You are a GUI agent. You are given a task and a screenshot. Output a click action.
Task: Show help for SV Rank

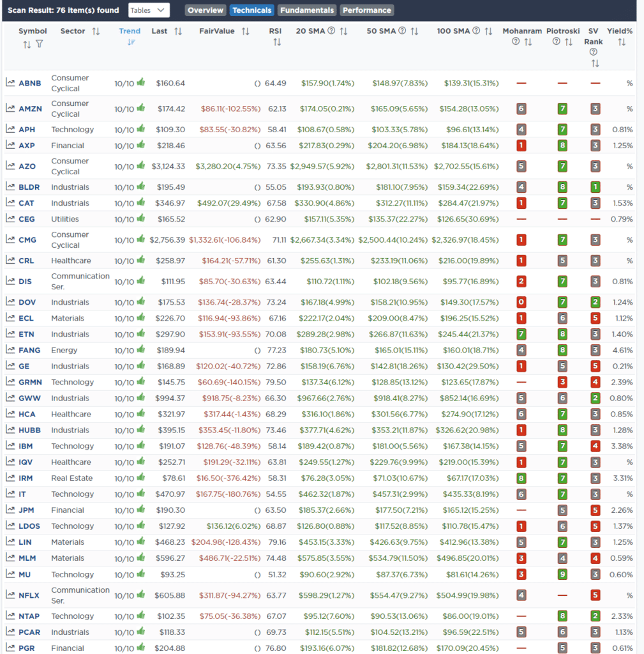594,52
